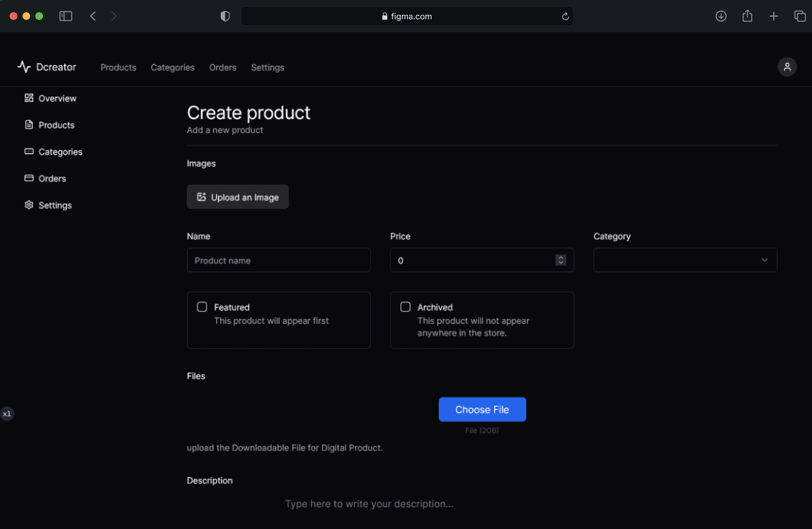Image resolution: width=812 pixels, height=529 pixels.
Task: Open Categories in top navigation
Action: (173, 67)
